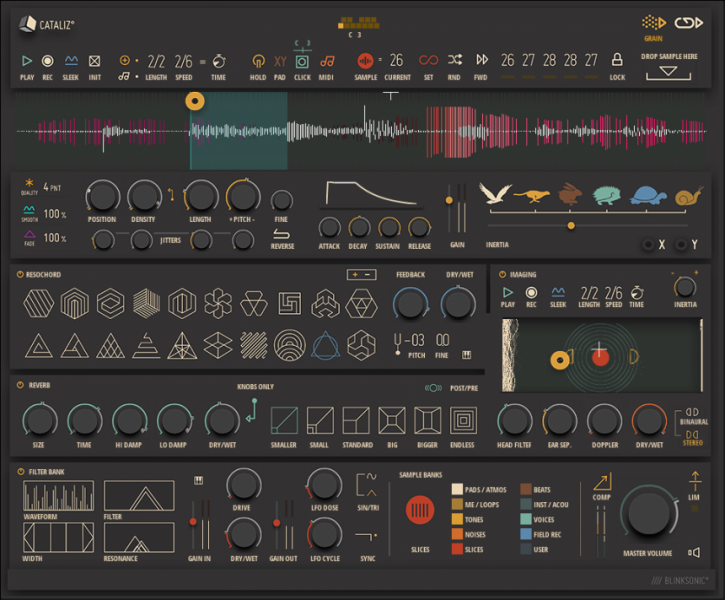Click the red SAMPLE waveform icon
This screenshot has width=725, height=600.
[x=365, y=61]
